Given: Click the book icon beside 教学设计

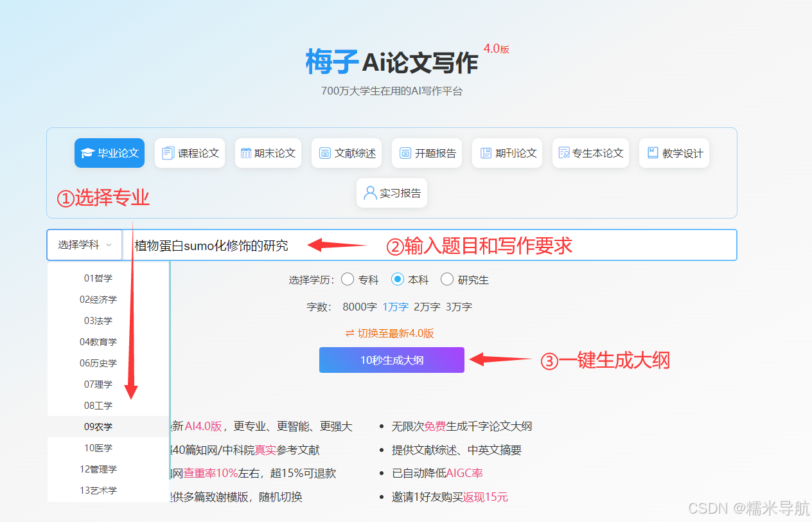Looking at the screenshot, I should tap(653, 153).
